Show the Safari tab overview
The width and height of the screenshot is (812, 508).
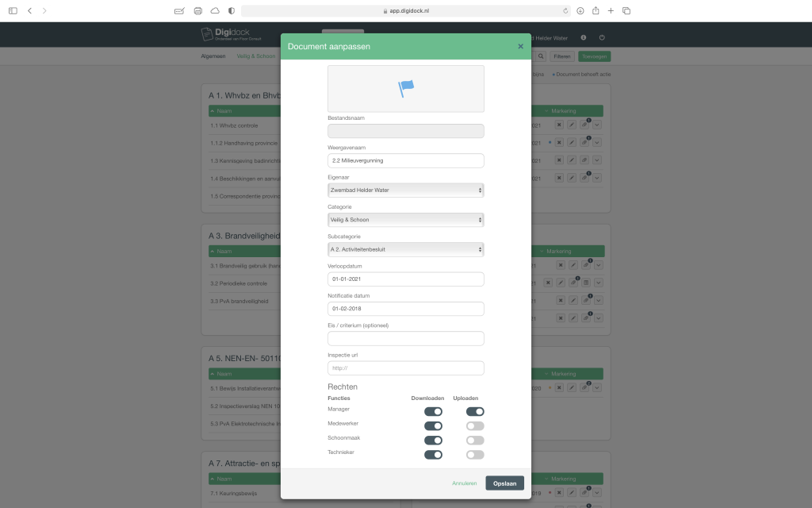click(x=626, y=10)
